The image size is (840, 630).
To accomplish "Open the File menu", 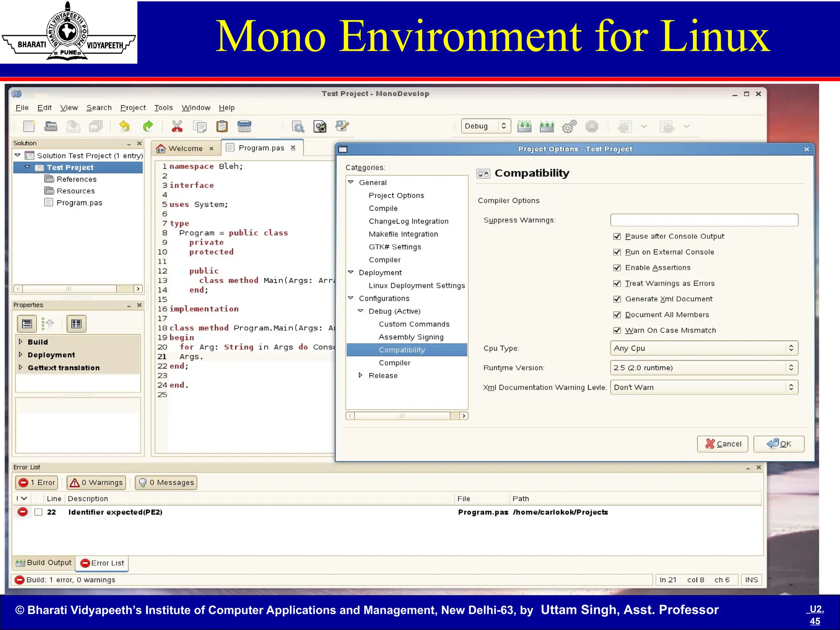I will tap(22, 108).
